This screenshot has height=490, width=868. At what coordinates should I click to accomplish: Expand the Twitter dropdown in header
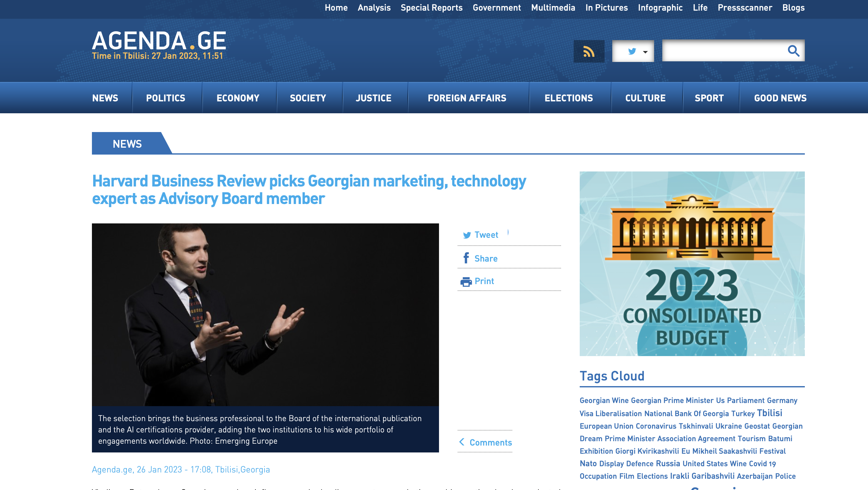tap(633, 51)
